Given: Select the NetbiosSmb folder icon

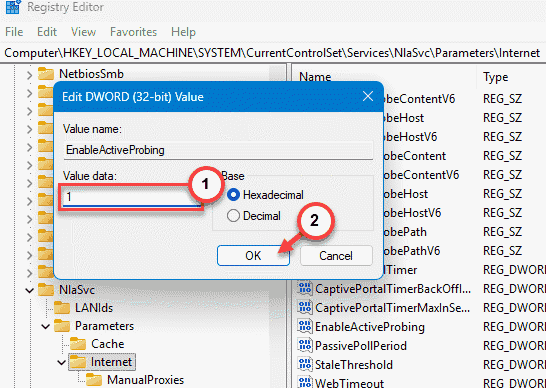Looking at the screenshot, I should (x=46, y=74).
